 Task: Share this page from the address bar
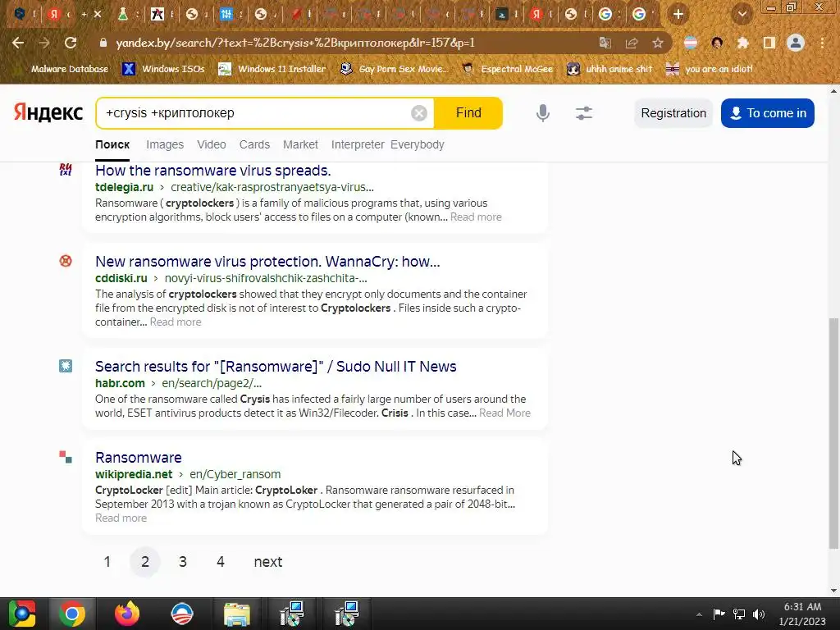[x=632, y=43]
